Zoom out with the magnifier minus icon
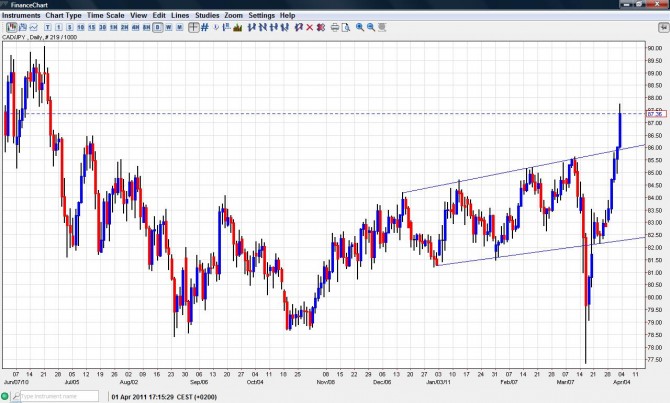This screenshot has height=403, width=670. coord(370,27)
